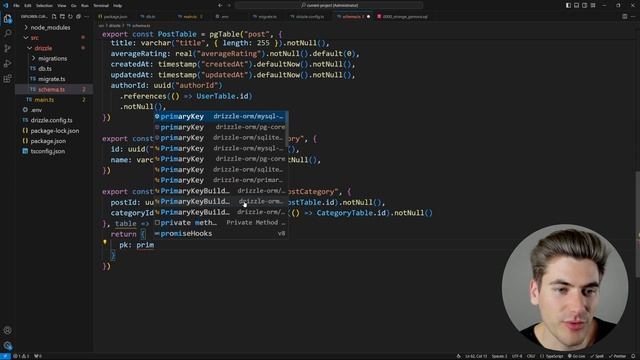Open the Manage gear icon
This screenshot has width=640, height=360.
tap(7, 345)
